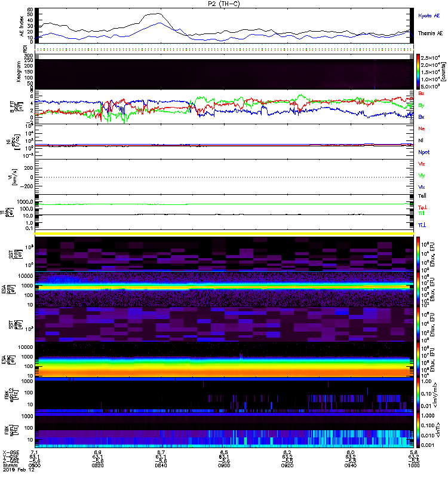The height and width of the screenshot is (478, 448).
Task: Select the Kyoto AE legend label
Action: click(429, 16)
